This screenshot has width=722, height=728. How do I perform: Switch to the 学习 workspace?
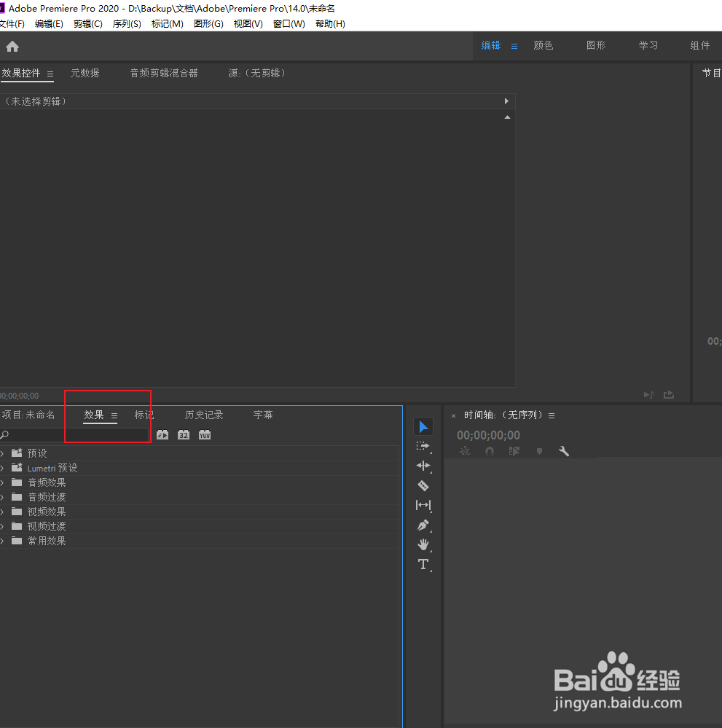648,45
